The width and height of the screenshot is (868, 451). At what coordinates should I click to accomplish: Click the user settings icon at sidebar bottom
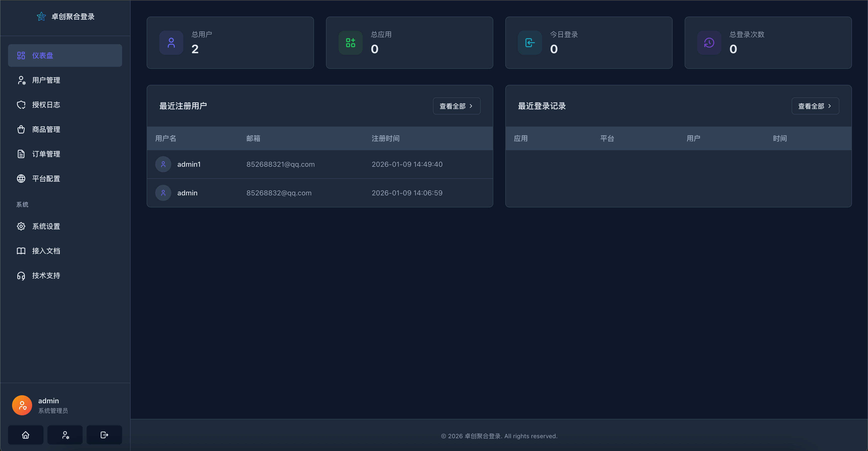coord(65,435)
